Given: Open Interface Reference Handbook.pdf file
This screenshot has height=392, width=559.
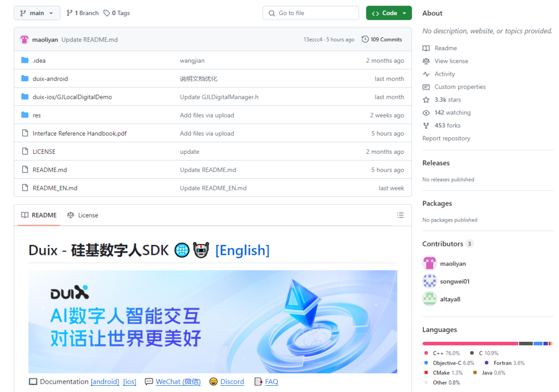Looking at the screenshot, I should click(80, 134).
